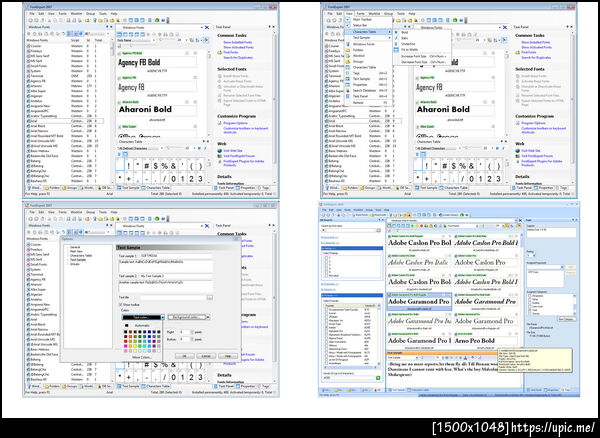Click Search for Duplicates in the window without menus
This screenshot has height=438, width=600.
pyautogui.click(x=238, y=57)
